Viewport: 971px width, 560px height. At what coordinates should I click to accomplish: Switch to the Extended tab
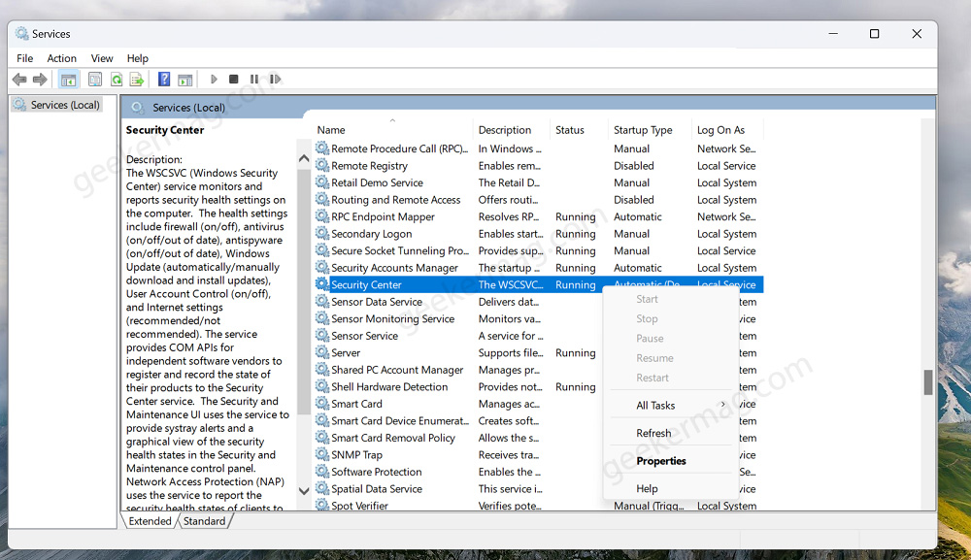[x=150, y=521]
